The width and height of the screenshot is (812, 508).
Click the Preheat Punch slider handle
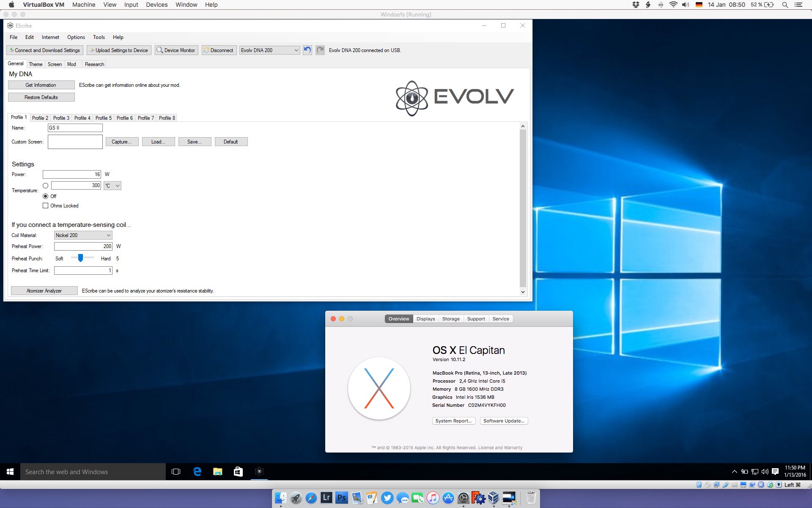pos(80,258)
